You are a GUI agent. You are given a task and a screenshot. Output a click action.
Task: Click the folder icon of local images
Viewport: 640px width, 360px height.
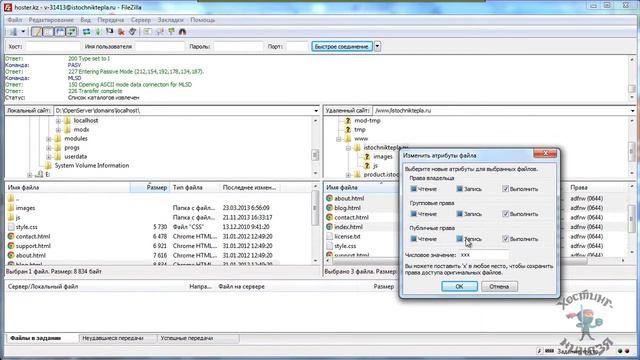pyautogui.click(x=11, y=208)
